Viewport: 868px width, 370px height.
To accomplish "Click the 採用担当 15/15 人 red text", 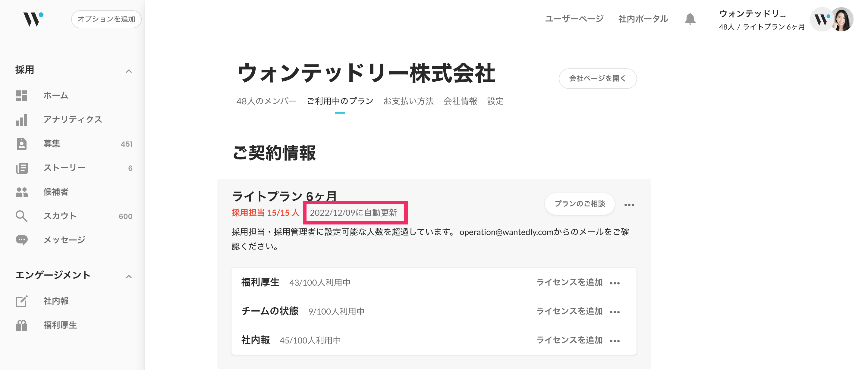I will click(265, 213).
